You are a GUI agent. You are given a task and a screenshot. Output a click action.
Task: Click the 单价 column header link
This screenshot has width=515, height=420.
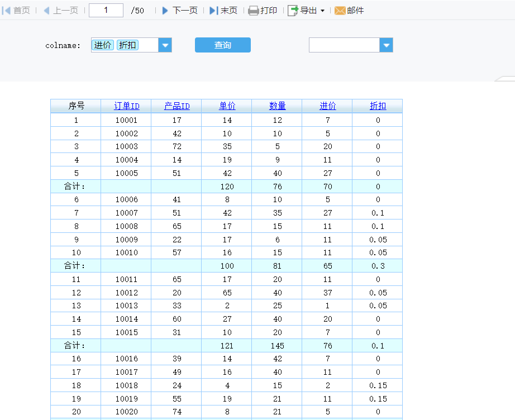point(227,106)
